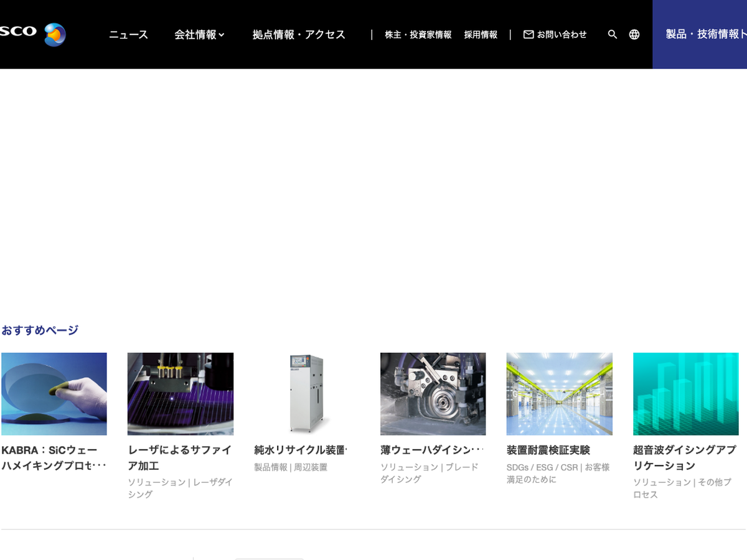Click the レーザによるサファイア加工 title

coord(179,457)
